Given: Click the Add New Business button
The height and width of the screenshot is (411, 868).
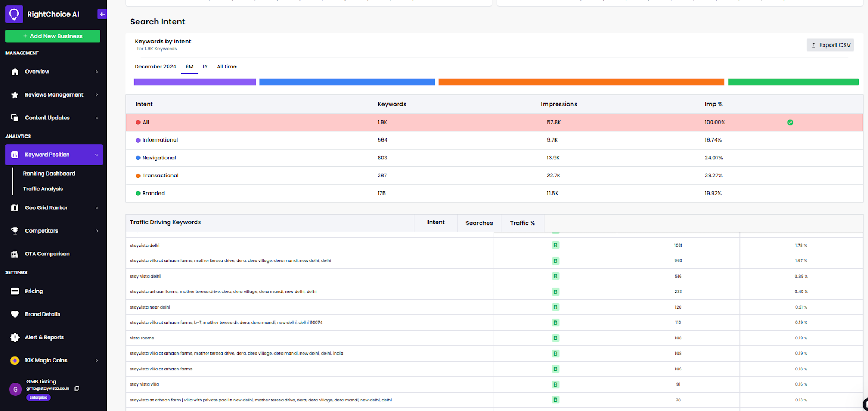Looking at the screenshot, I should pos(53,36).
